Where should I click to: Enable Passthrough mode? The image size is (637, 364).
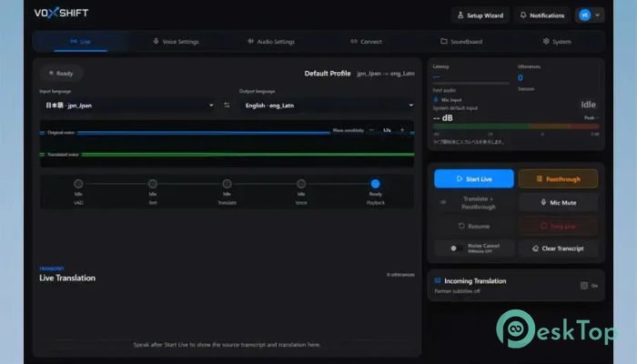pos(558,178)
